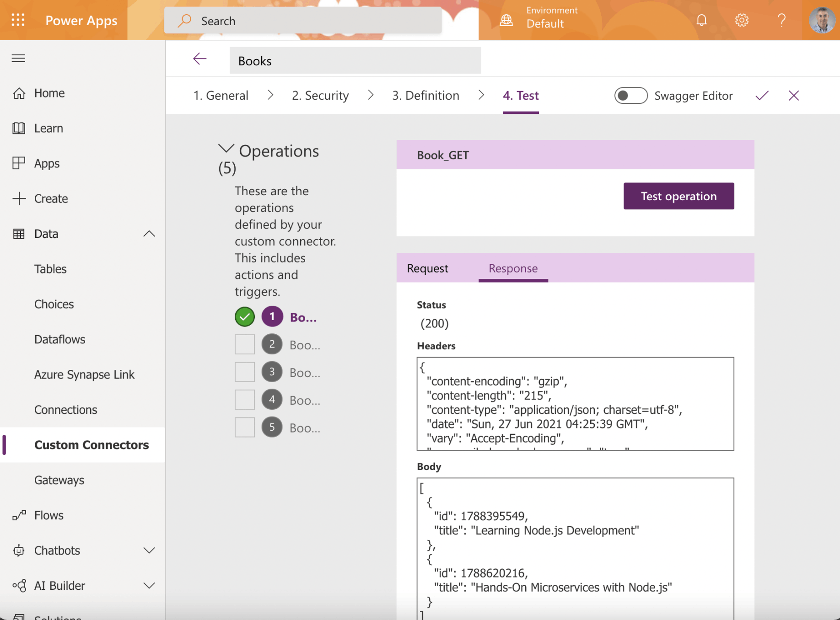Select the first operation label "Bo..."
The height and width of the screenshot is (620, 840).
pos(303,317)
